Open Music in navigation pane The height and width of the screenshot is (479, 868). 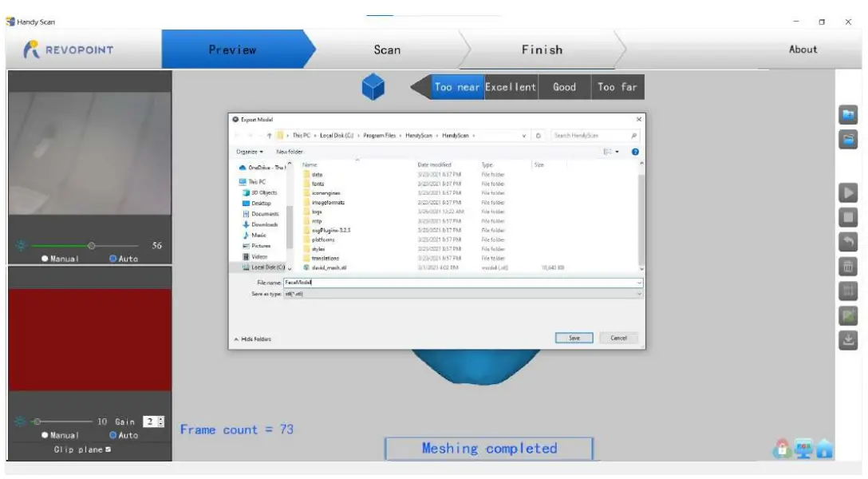click(254, 236)
